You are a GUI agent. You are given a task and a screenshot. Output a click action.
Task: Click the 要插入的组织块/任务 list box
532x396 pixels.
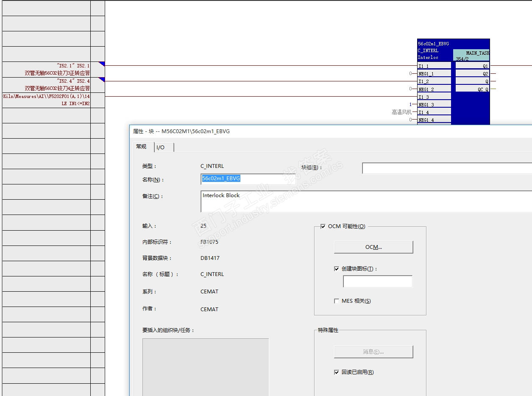coord(206,367)
